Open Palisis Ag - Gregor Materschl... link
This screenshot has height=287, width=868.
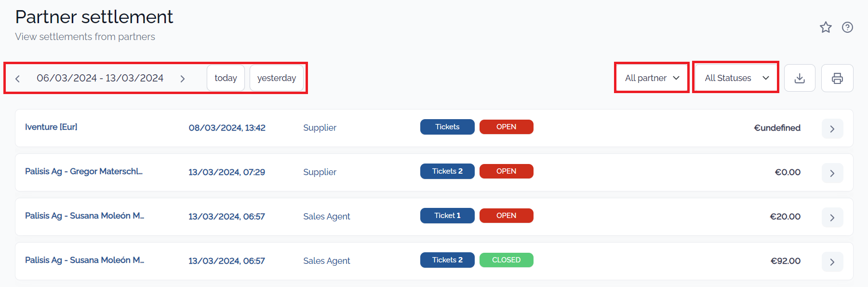click(84, 171)
